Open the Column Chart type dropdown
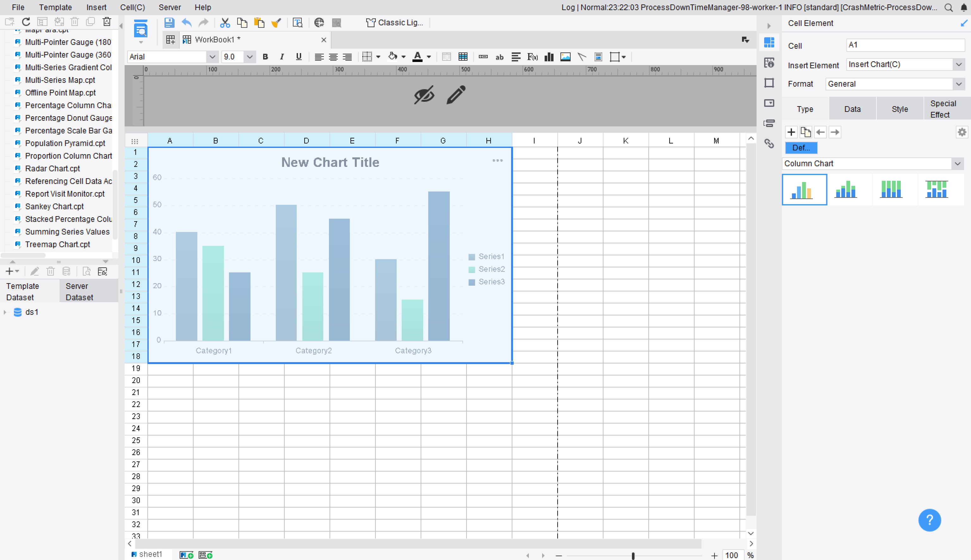 (x=957, y=163)
